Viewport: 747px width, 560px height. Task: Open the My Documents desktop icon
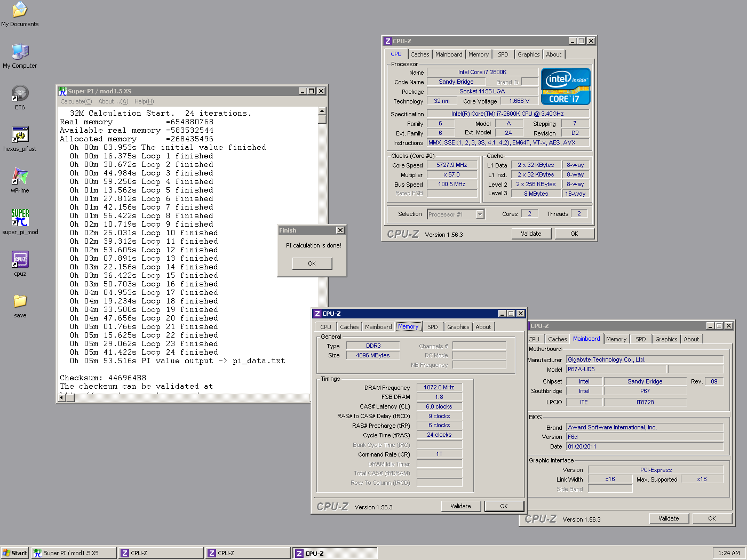tap(20, 14)
